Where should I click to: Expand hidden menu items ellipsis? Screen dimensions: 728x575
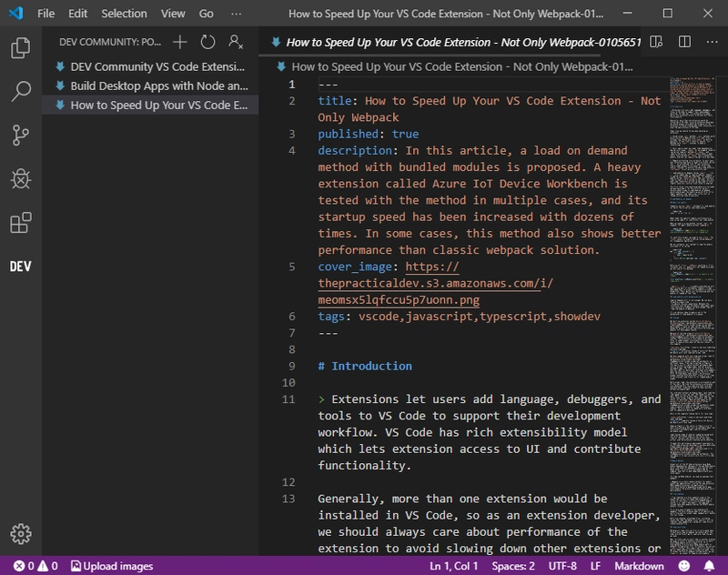coord(236,14)
